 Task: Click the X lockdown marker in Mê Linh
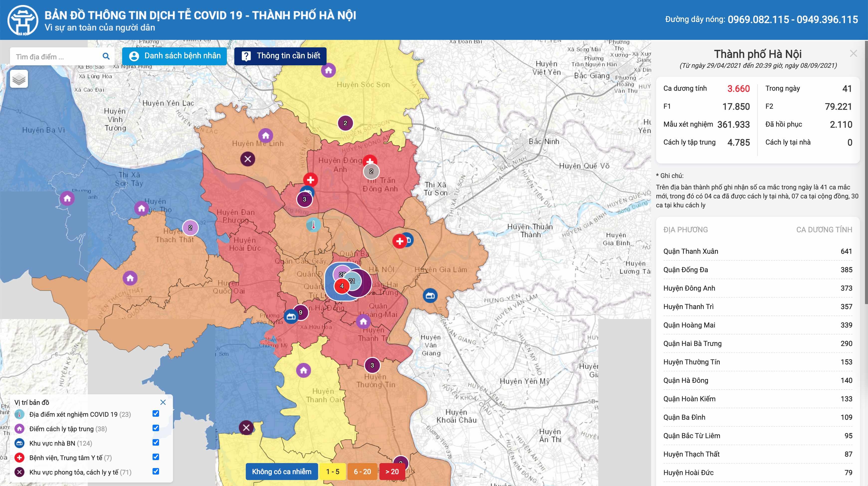(x=248, y=159)
